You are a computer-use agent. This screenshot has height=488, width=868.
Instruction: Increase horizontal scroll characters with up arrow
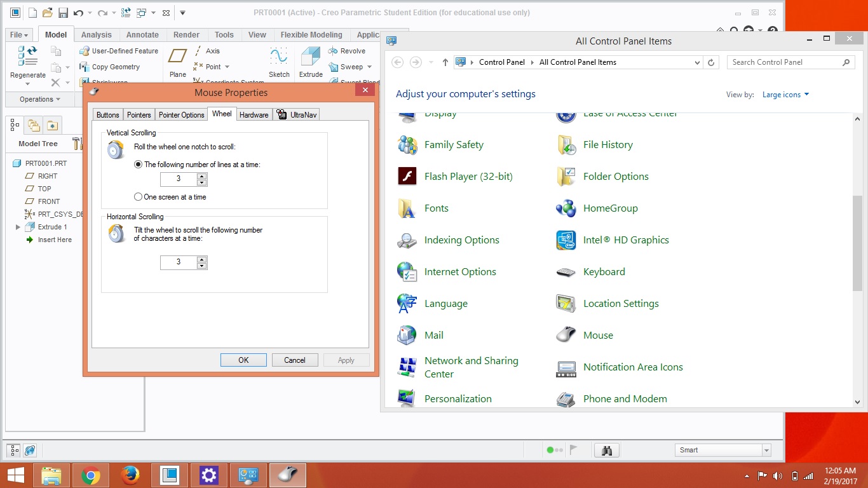point(202,259)
